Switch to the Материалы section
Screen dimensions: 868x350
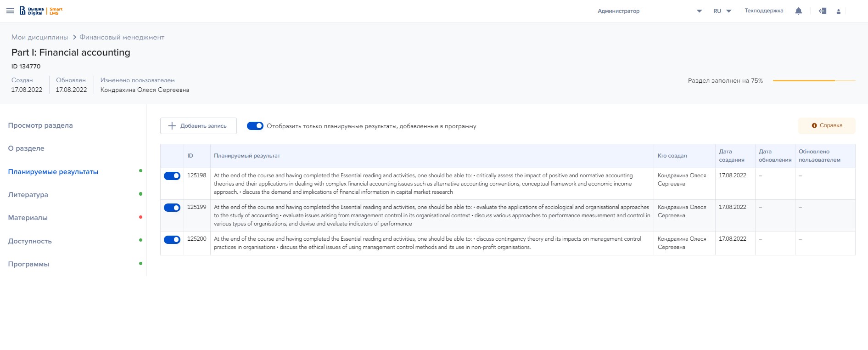[28, 218]
